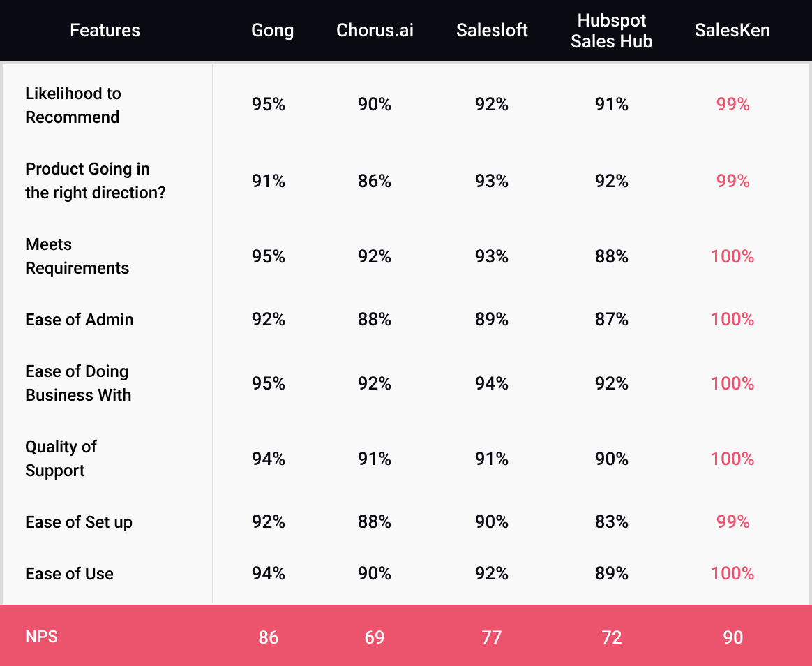Click the Features column header
This screenshot has width=812, height=666.
[x=105, y=31]
